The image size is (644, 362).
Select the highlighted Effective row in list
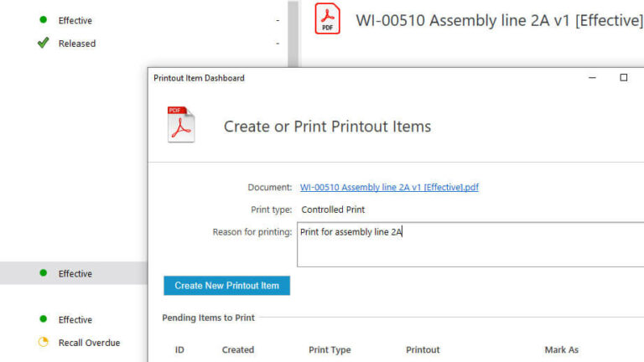point(74,273)
